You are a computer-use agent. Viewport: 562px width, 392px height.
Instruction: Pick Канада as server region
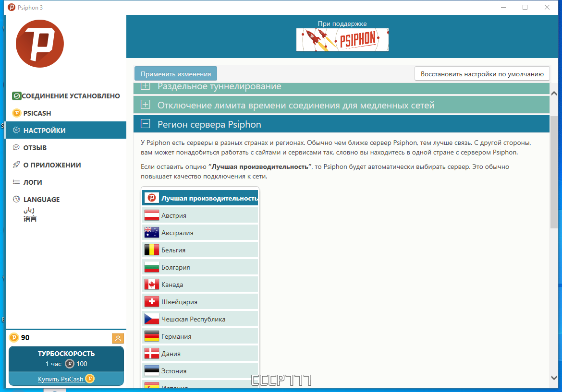200,284
